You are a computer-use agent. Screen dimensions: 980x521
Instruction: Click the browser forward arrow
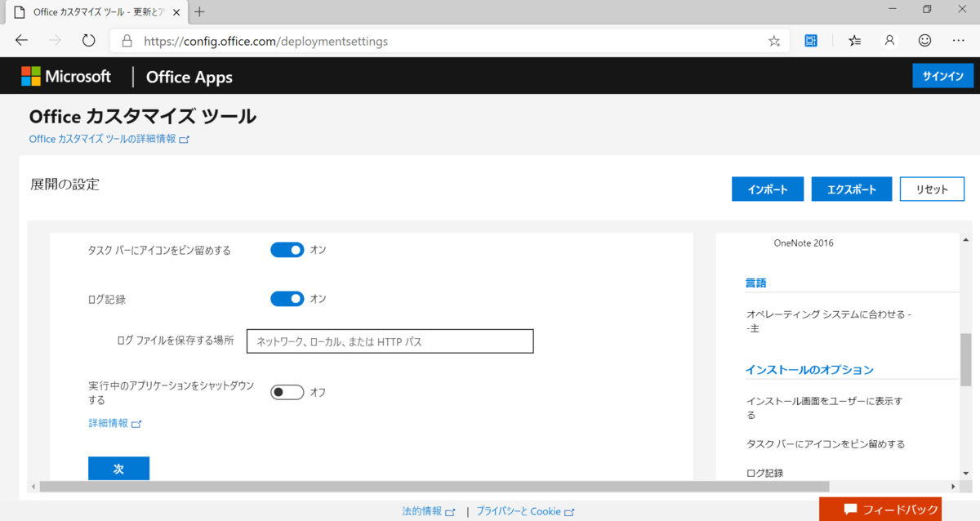(56, 40)
